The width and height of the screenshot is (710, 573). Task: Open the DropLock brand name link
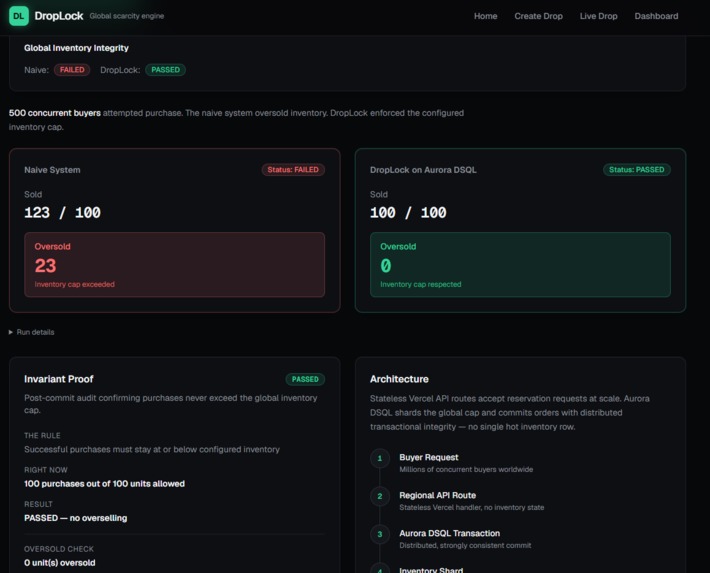pos(59,16)
